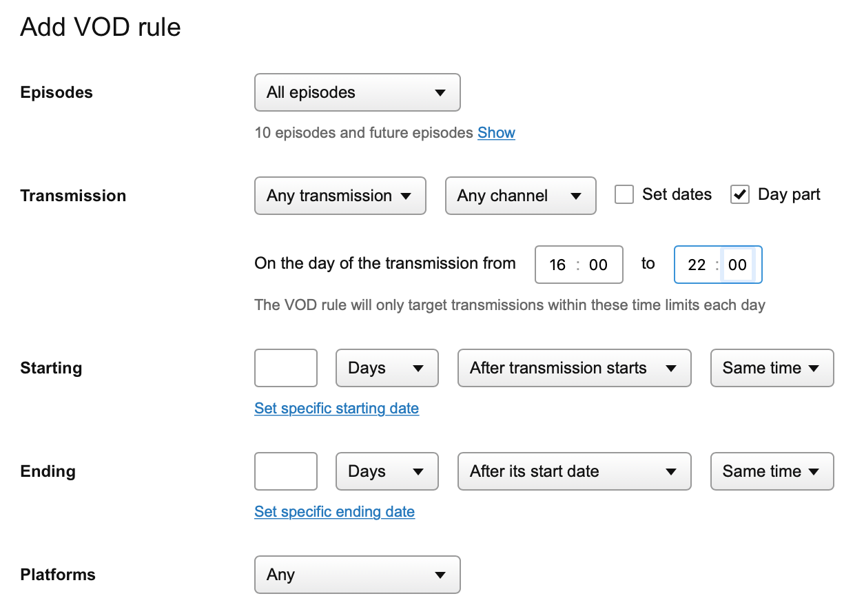The height and width of the screenshot is (616, 864).
Task: Enable the Set dates checkbox
Action: point(624,195)
